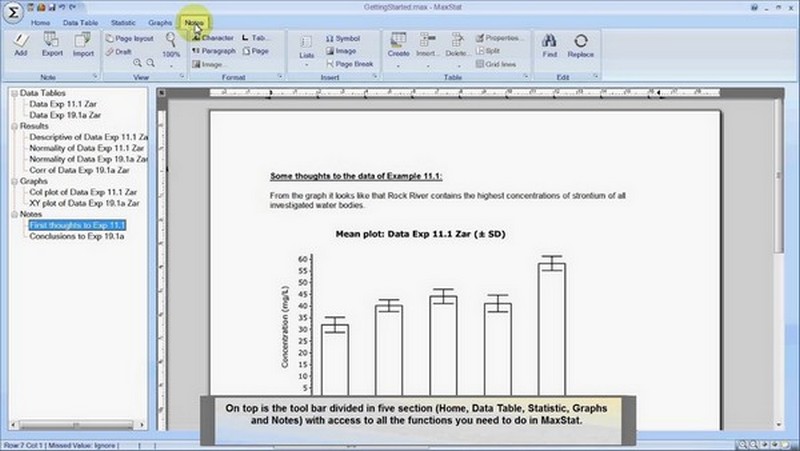Viewport: 800px width, 451px height.
Task: Switch to the Notes ribbon tab
Action: pos(194,22)
